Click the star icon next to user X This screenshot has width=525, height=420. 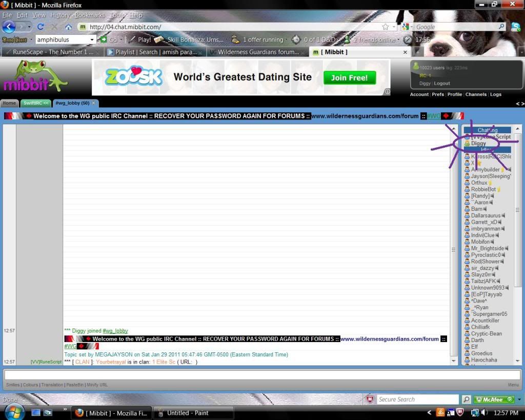pyautogui.click(x=479, y=163)
